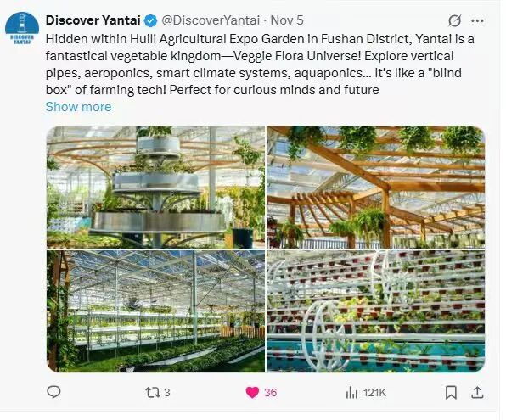The width and height of the screenshot is (506, 420).
Task: Open the Nov 5 post timestamp
Action: pyautogui.click(x=287, y=20)
